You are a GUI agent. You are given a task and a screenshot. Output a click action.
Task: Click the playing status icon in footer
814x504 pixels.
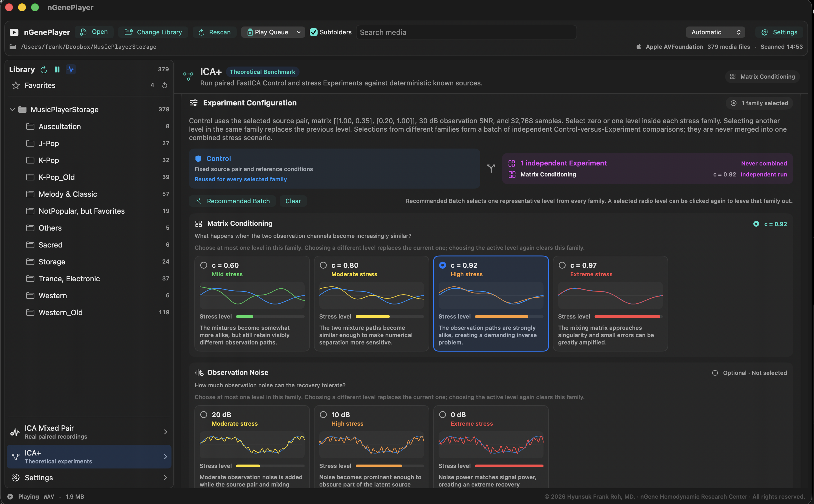pos(10,496)
